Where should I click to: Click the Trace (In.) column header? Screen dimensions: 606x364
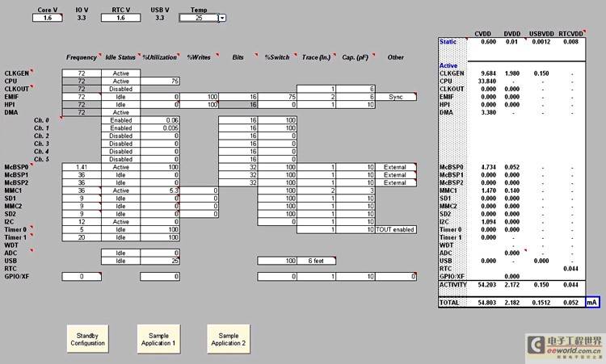point(316,57)
